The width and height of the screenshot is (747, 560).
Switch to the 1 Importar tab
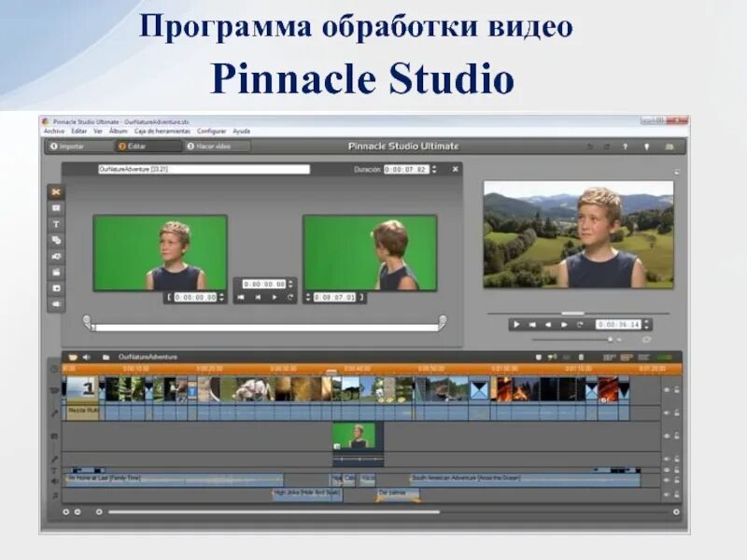(x=79, y=147)
